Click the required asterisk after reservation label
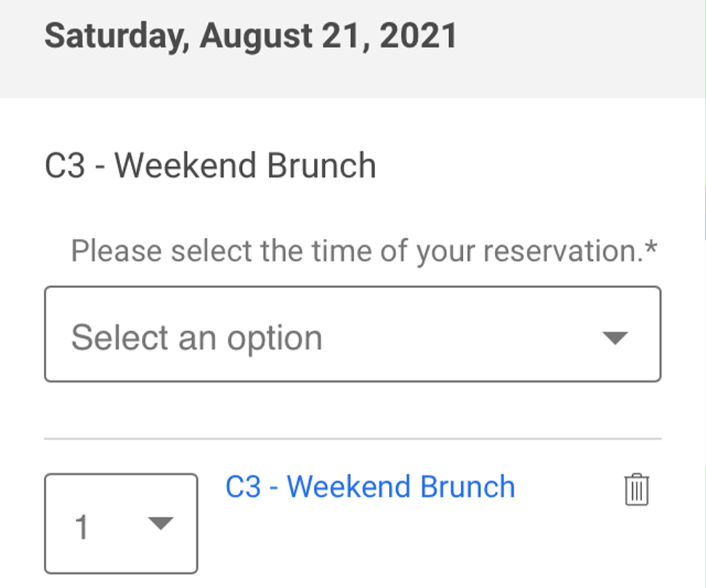This screenshot has width=706, height=588. [x=651, y=248]
